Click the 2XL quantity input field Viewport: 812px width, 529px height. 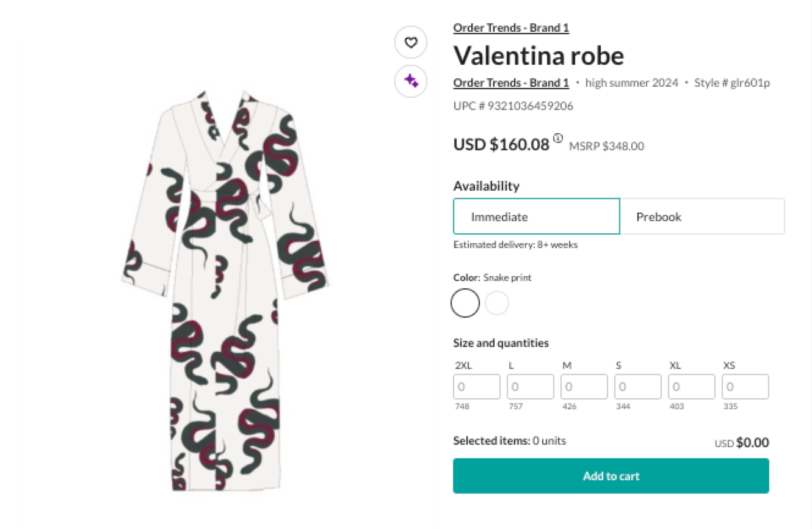pos(476,386)
